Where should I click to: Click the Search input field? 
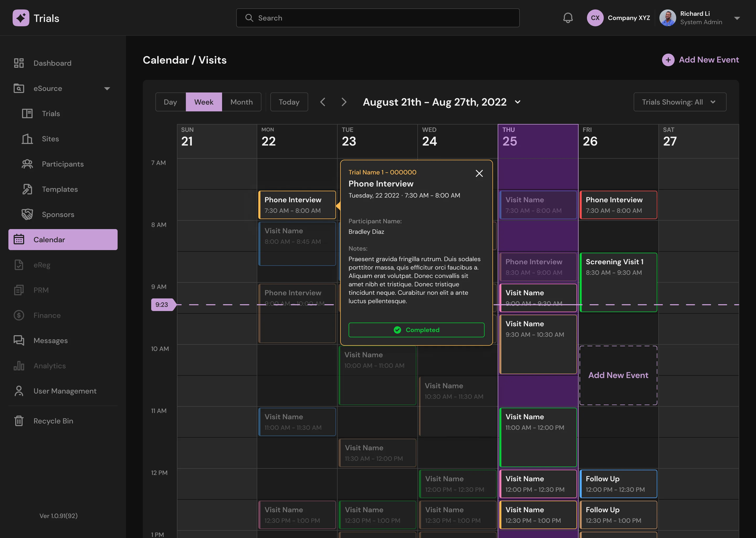point(378,18)
